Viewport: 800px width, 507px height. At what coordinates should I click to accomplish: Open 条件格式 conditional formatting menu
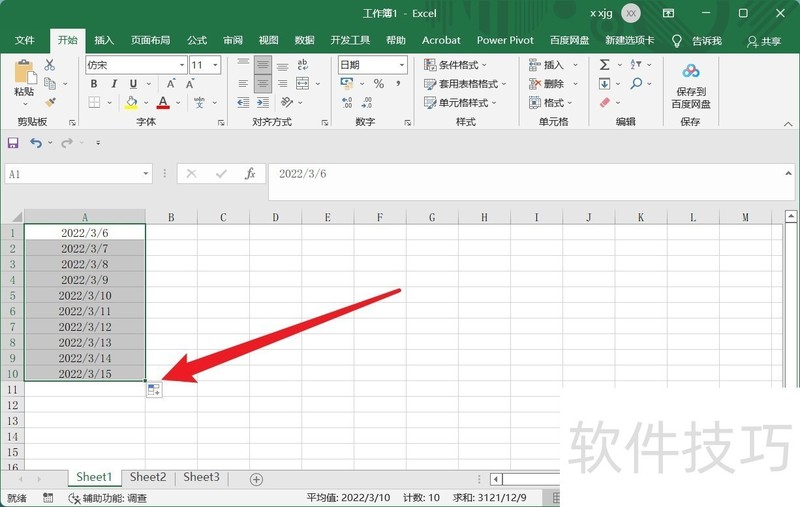click(455, 65)
